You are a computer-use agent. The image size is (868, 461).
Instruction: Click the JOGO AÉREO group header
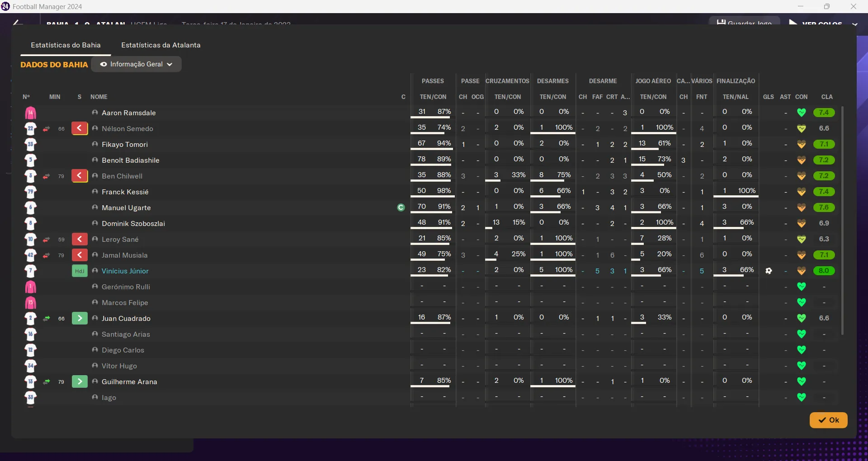tap(653, 81)
